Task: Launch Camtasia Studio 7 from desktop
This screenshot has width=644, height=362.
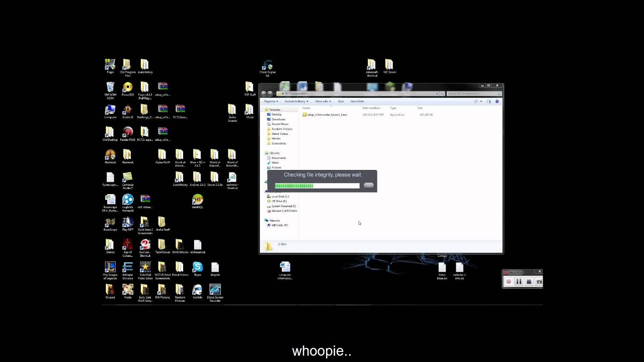Action: click(128, 179)
